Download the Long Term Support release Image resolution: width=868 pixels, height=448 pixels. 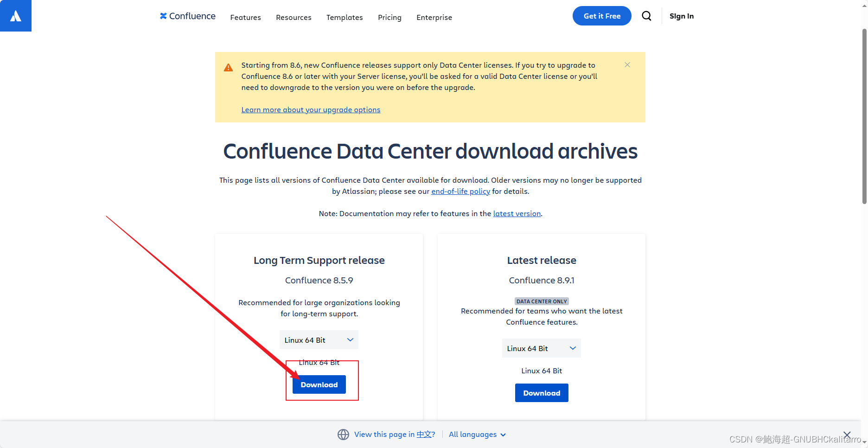319,384
